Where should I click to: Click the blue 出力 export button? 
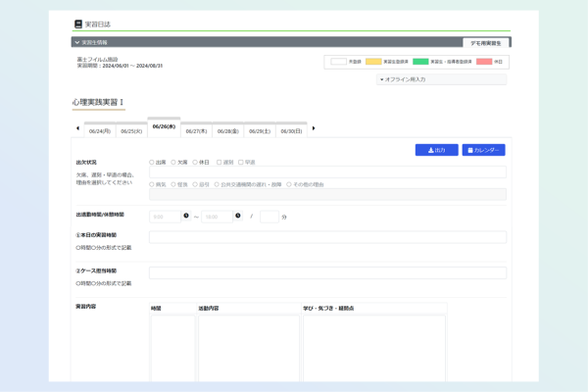click(x=436, y=150)
